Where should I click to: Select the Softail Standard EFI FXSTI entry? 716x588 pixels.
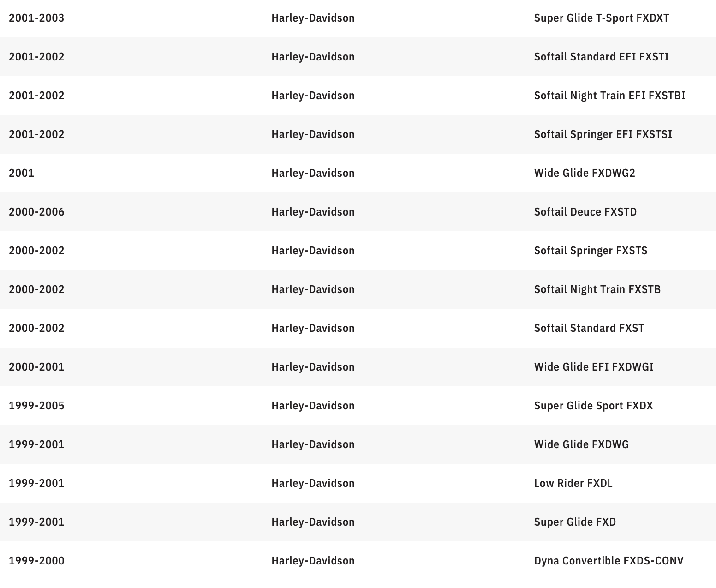point(601,57)
